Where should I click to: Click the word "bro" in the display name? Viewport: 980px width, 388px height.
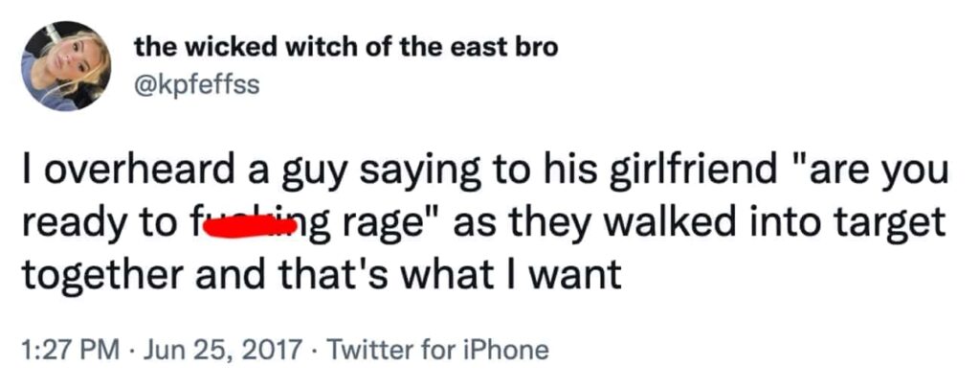pyautogui.click(x=536, y=47)
